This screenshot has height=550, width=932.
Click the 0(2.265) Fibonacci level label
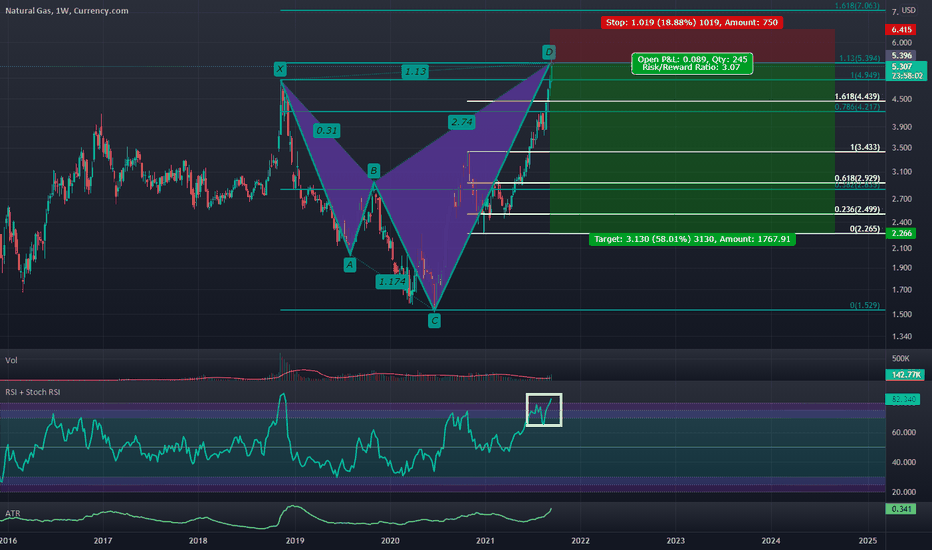point(865,229)
